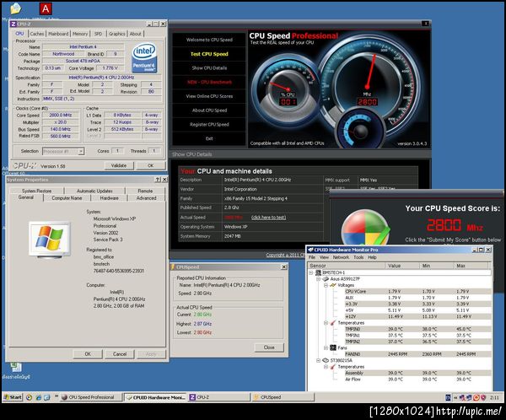
Task: Click the Value column header
Action: tap(402, 266)
